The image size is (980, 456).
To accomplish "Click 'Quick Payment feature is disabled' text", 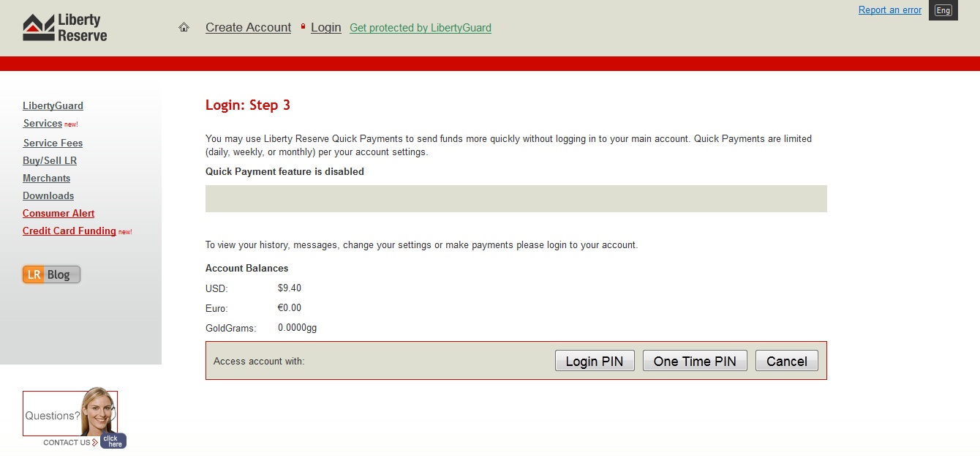I will (x=284, y=171).
